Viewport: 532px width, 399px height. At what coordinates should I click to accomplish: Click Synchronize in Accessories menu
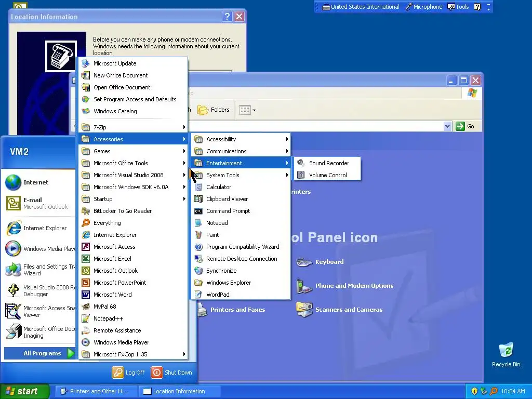[241, 270]
